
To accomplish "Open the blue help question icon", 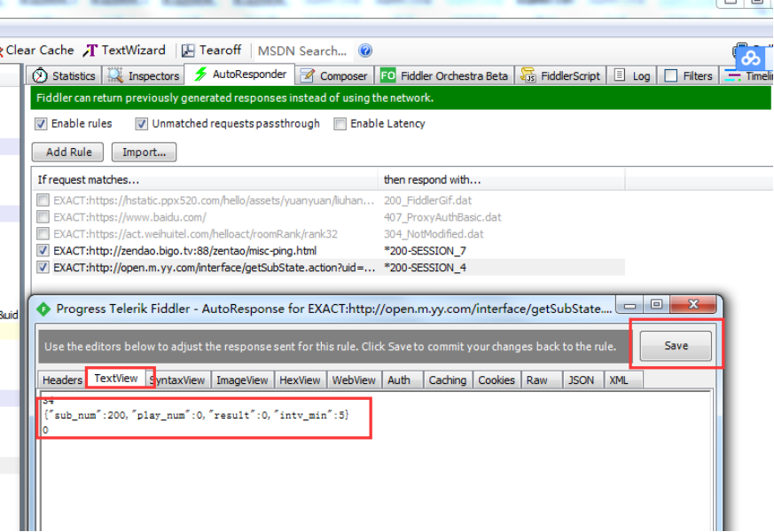I will (365, 51).
